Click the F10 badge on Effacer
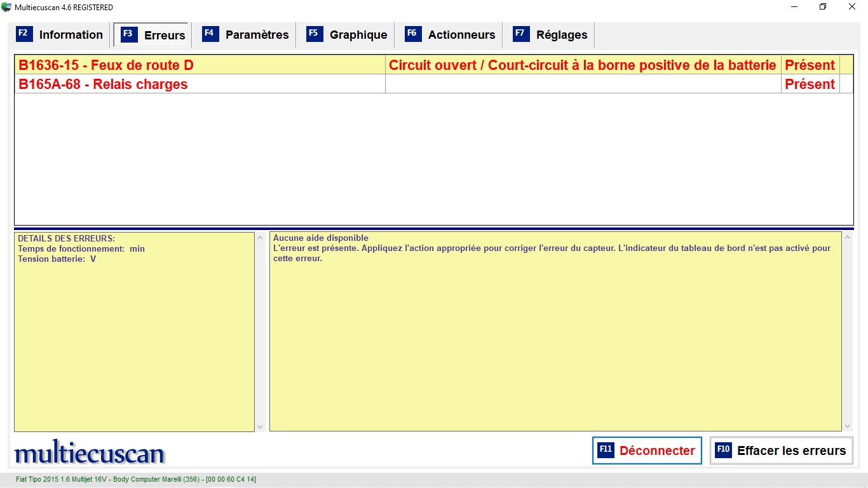 click(723, 450)
